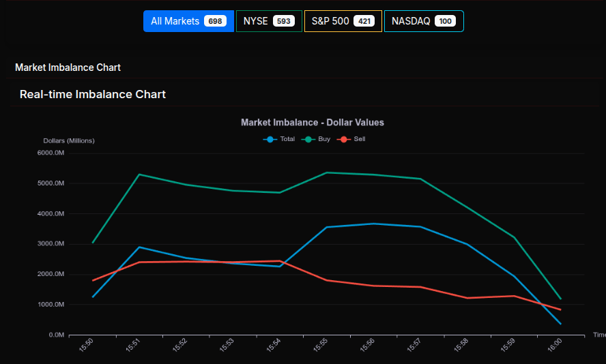Viewport: 606px width, 364px height.
Task: Show the NASDAQ market tab
Action: click(x=423, y=21)
